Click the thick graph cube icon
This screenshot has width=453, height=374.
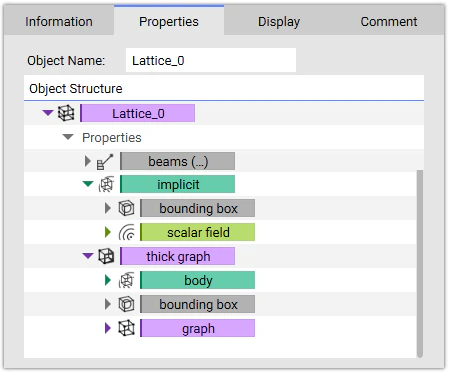tap(106, 256)
